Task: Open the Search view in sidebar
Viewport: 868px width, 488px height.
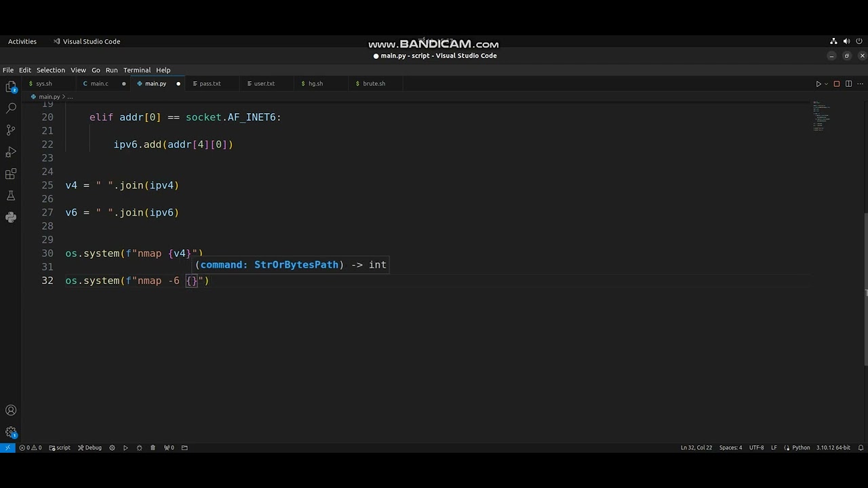Action: point(11,108)
